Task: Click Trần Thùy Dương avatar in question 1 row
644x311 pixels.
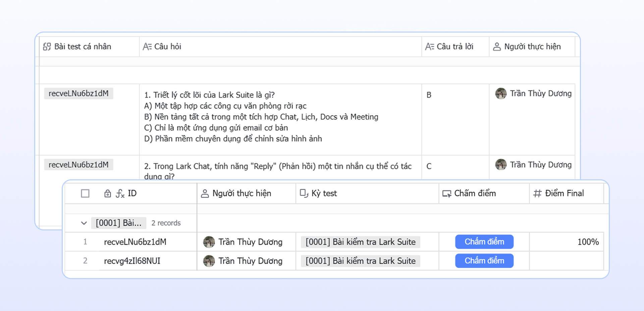Action: pyautogui.click(x=501, y=93)
